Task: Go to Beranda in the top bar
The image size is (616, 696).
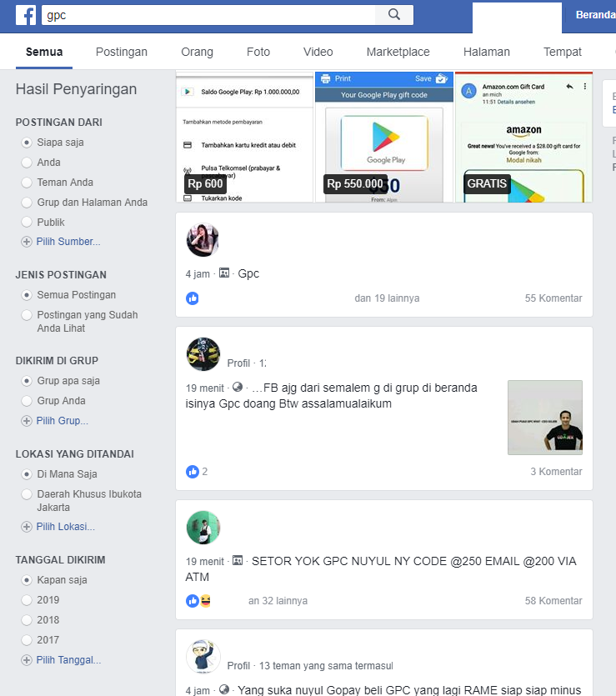Action: [596, 15]
